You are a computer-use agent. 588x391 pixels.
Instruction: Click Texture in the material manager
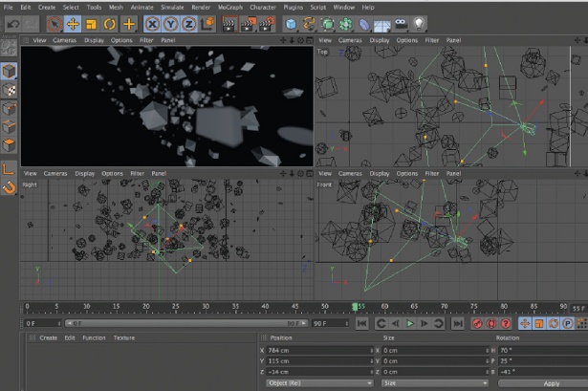[x=124, y=337]
